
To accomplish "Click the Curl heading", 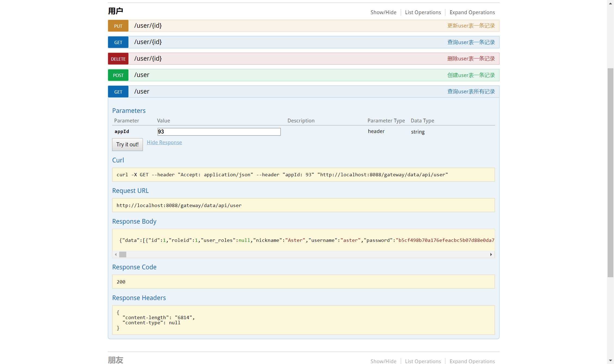I will (118, 160).
